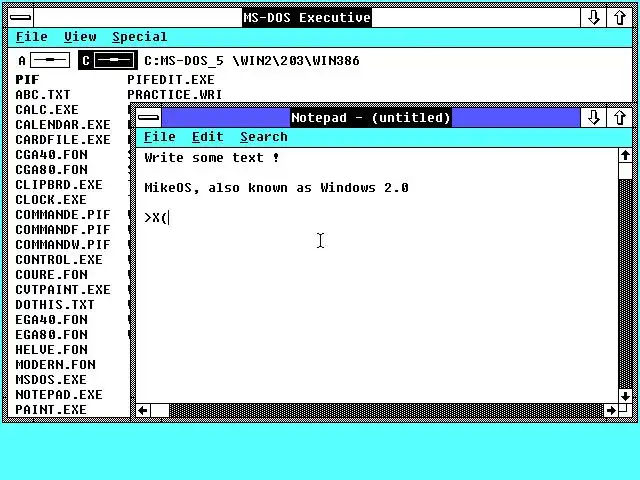Viewport: 640px width, 480px height.
Task: Open Notepad Edit menu
Action: (x=208, y=137)
